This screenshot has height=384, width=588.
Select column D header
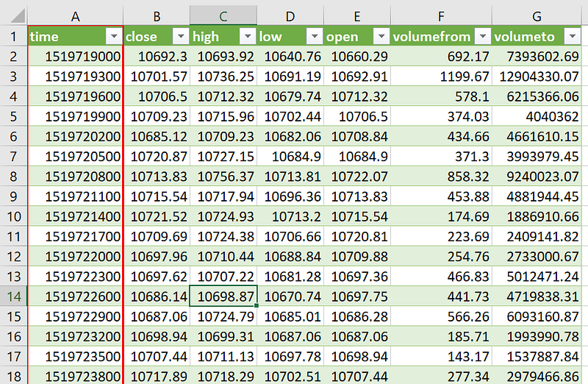290,16
